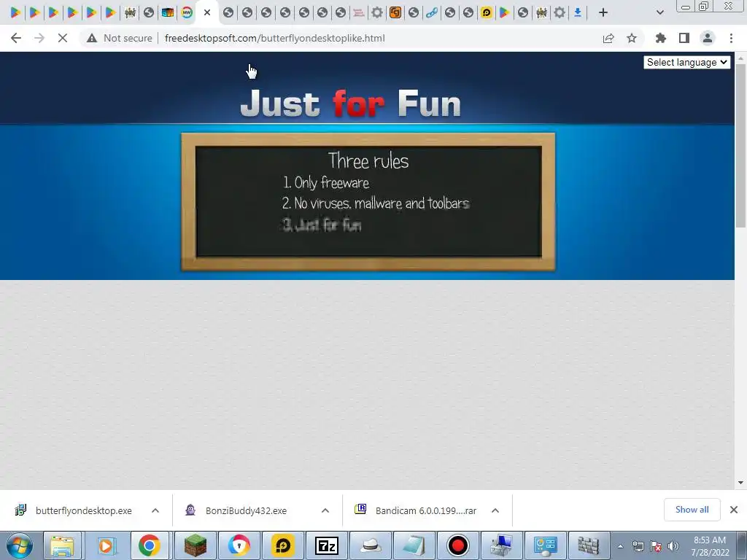Bookmark this page with the star
The width and height of the screenshot is (747, 560).
(x=632, y=38)
